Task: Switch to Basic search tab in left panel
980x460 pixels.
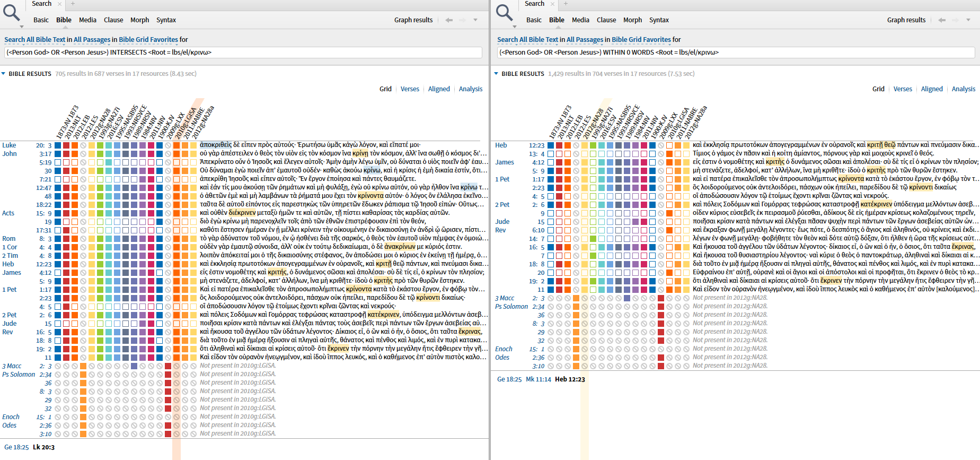Action: click(x=41, y=20)
